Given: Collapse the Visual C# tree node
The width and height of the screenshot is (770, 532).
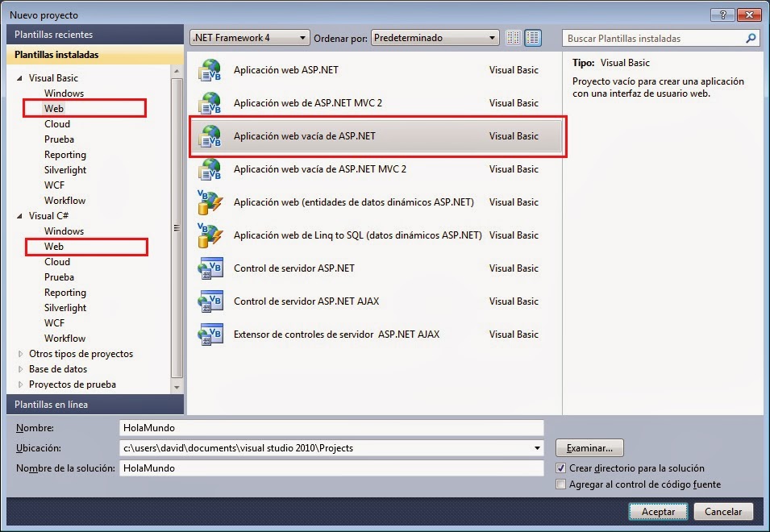Looking at the screenshot, I should (19, 216).
